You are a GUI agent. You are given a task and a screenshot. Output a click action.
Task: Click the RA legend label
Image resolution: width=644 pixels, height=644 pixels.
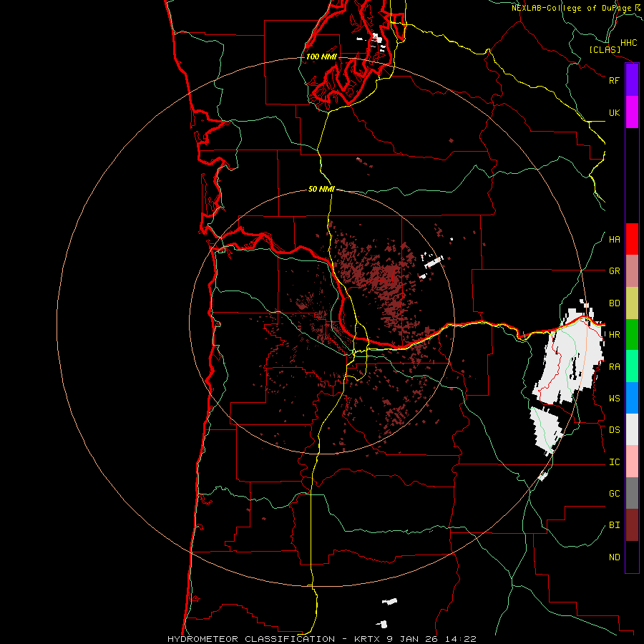pos(614,367)
